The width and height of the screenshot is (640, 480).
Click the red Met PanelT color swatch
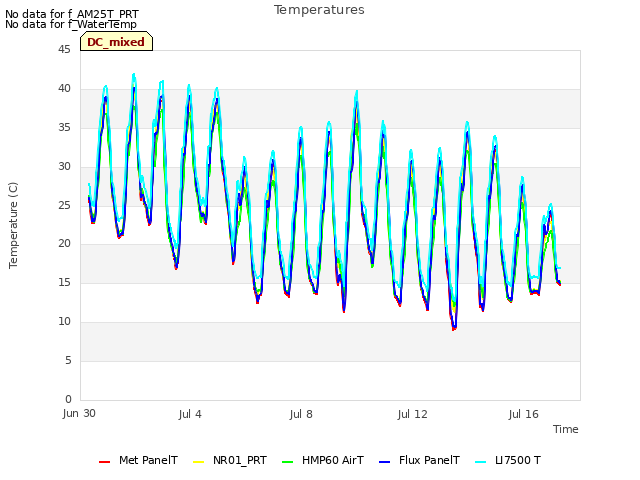[104, 462]
